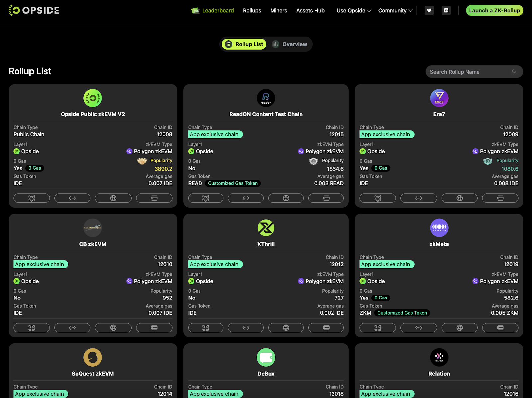Add ReadON Content Test Chain to MetaMask
Viewport: 532px width, 398px height.
point(206,198)
